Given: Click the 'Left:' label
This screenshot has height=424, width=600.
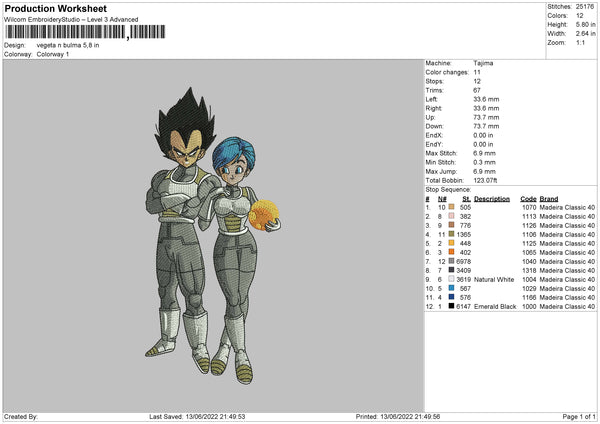Looking at the screenshot, I should (x=432, y=99).
